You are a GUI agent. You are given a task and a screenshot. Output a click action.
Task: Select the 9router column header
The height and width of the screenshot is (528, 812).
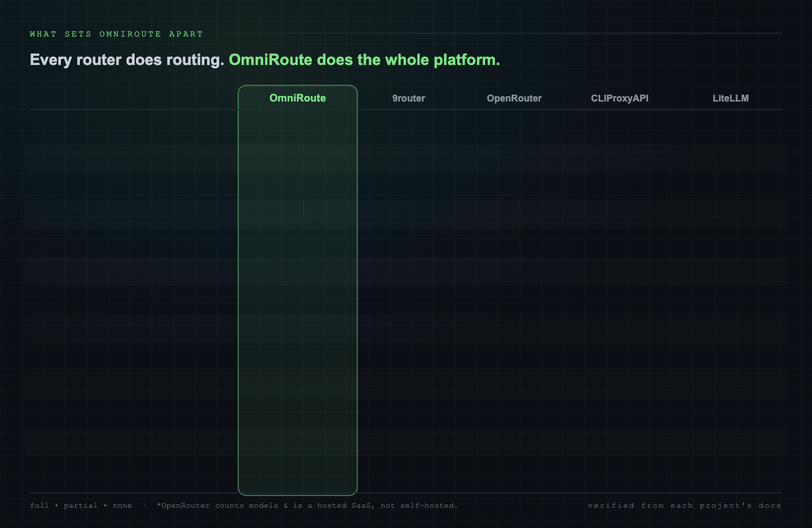[409, 98]
